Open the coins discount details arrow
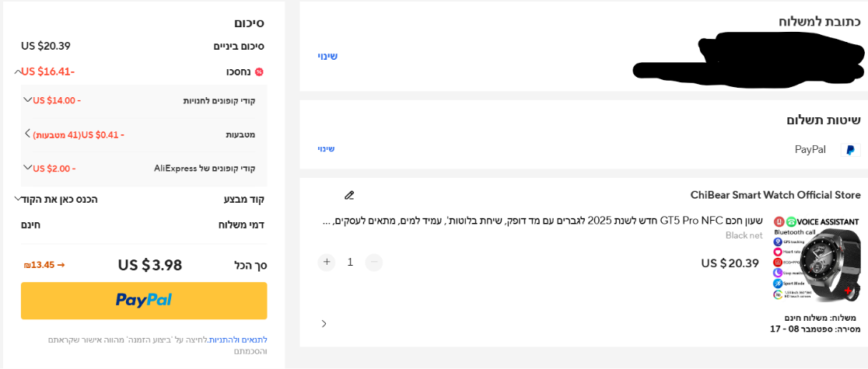Image resolution: width=868 pixels, height=369 pixels. coord(28,134)
